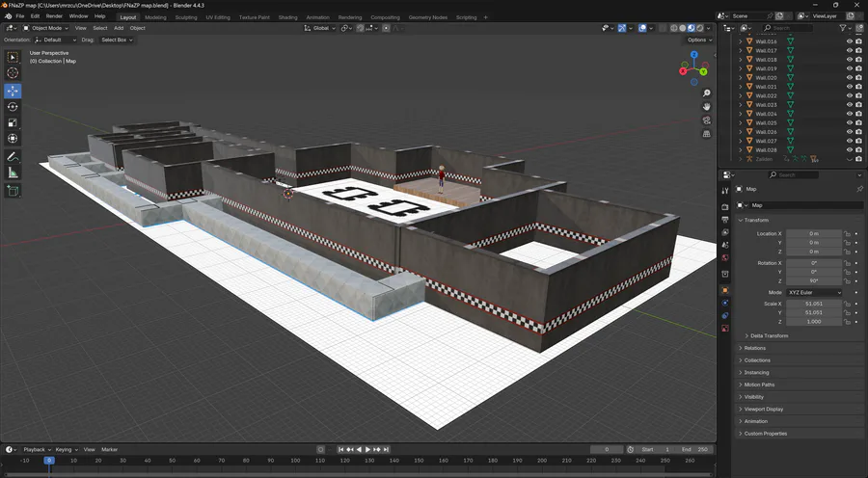The image size is (868, 478).
Task: Open the View Layer properties tab
Action: click(725, 232)
